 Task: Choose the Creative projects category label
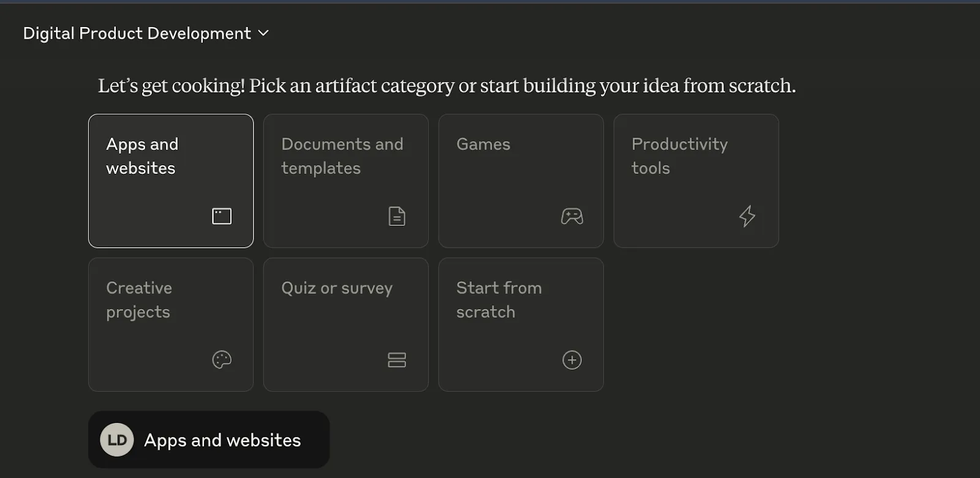(139, 300)
